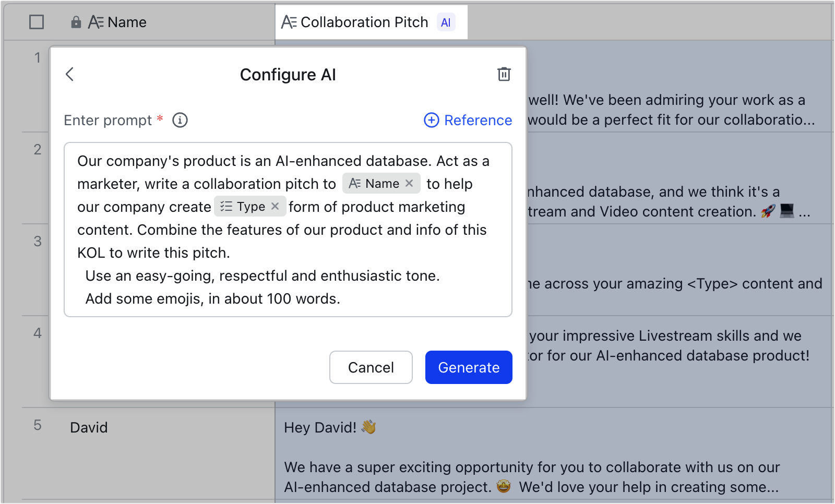835x504 pixels.
Task: Remove the Name token from the prompt
Action: coord(410,183)
